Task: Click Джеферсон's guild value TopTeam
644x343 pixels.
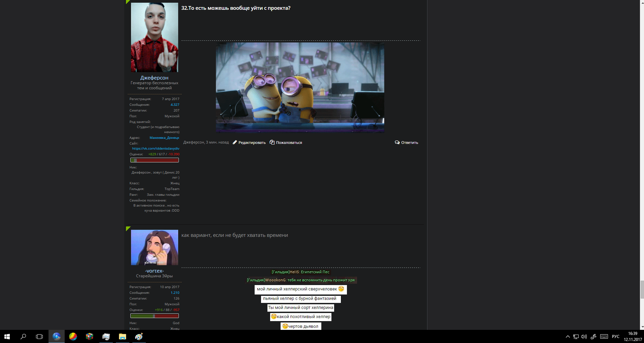Action: (172, 189)
